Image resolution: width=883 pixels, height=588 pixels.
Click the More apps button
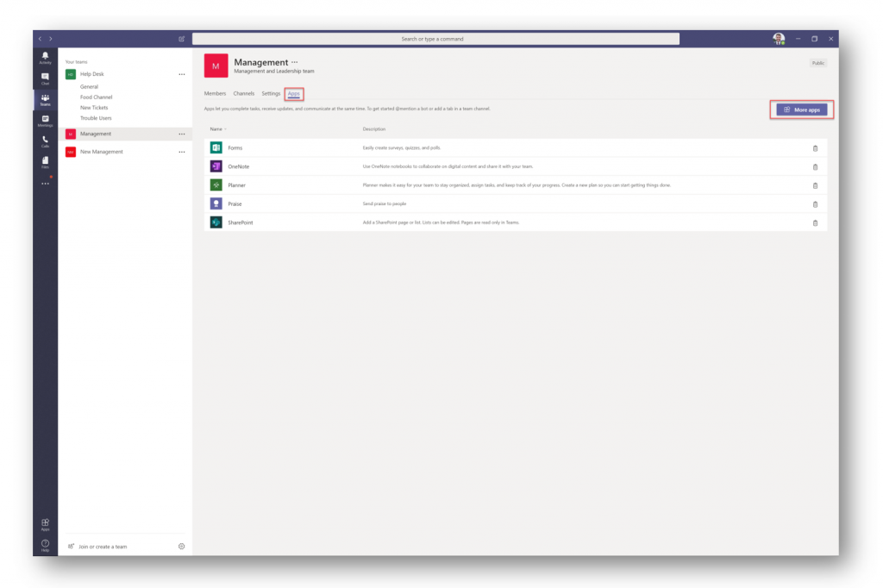[802, 109]
